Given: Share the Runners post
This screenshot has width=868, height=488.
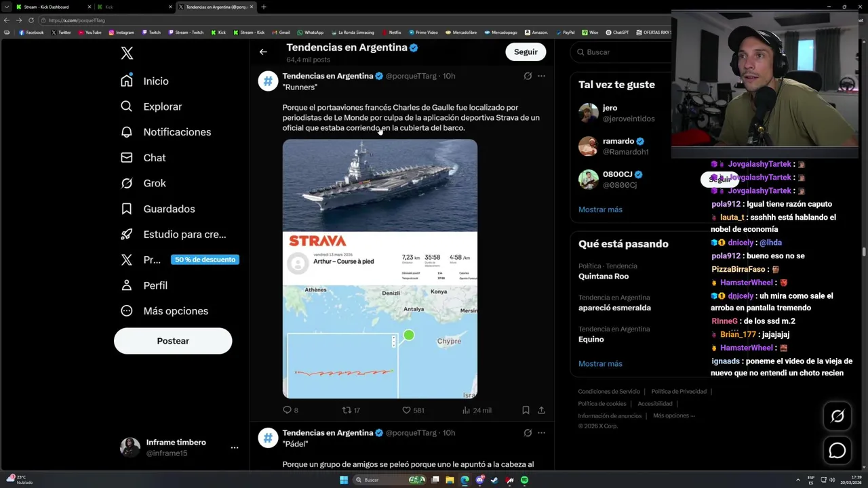Looking at the screenshot, I should tap(541, 410).
